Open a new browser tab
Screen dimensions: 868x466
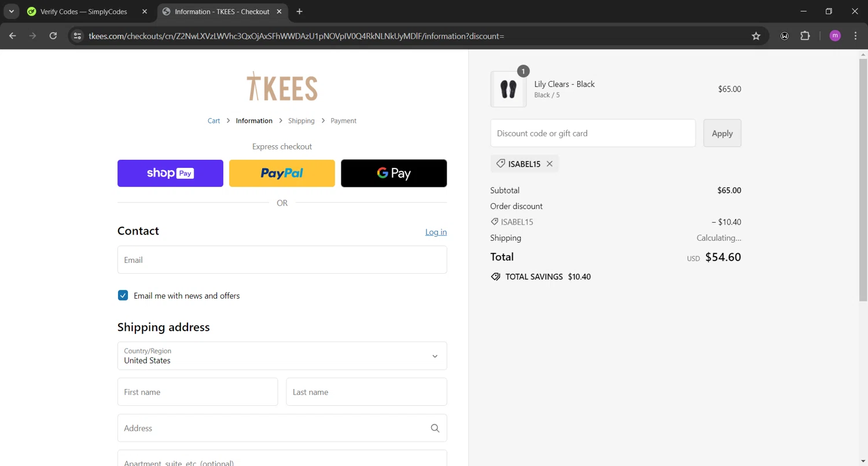299,12
